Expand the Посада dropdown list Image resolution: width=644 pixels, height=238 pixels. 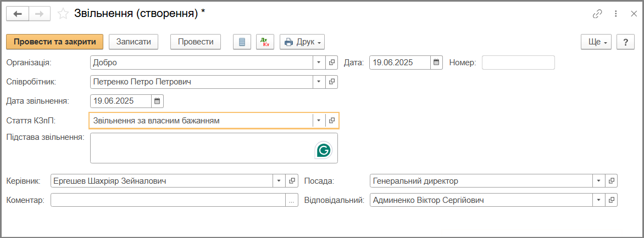tap(598, 180)
